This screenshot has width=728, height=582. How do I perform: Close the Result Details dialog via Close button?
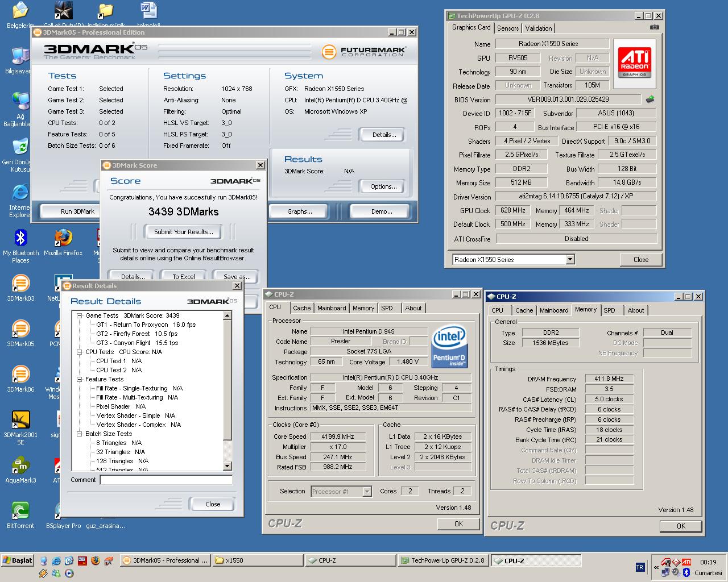pos(213,504)
